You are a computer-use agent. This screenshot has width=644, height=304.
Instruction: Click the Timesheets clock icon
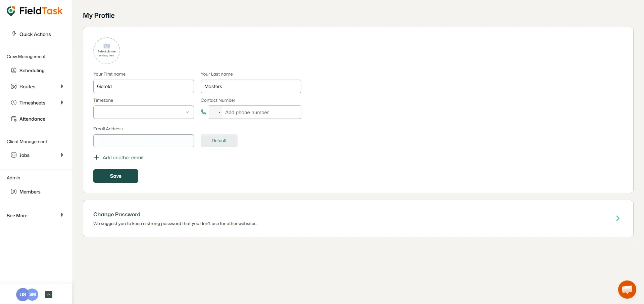[14, 102]
